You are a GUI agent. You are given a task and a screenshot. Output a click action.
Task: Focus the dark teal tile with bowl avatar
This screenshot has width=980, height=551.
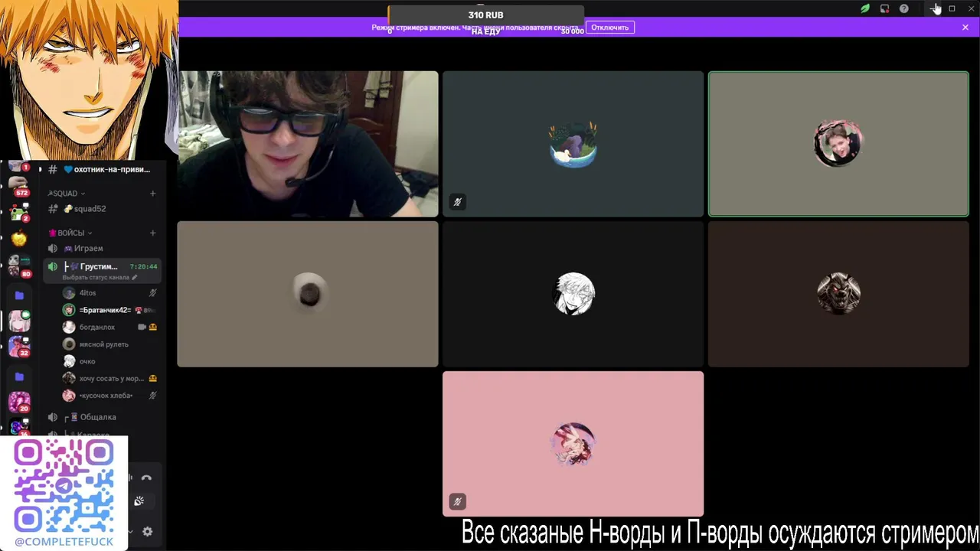pyautogui.click(x=573, y=144)
